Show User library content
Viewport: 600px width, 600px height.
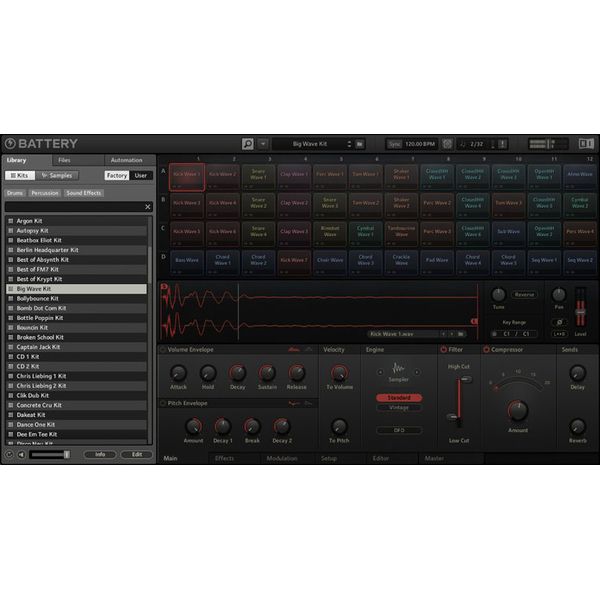[141, 176]
